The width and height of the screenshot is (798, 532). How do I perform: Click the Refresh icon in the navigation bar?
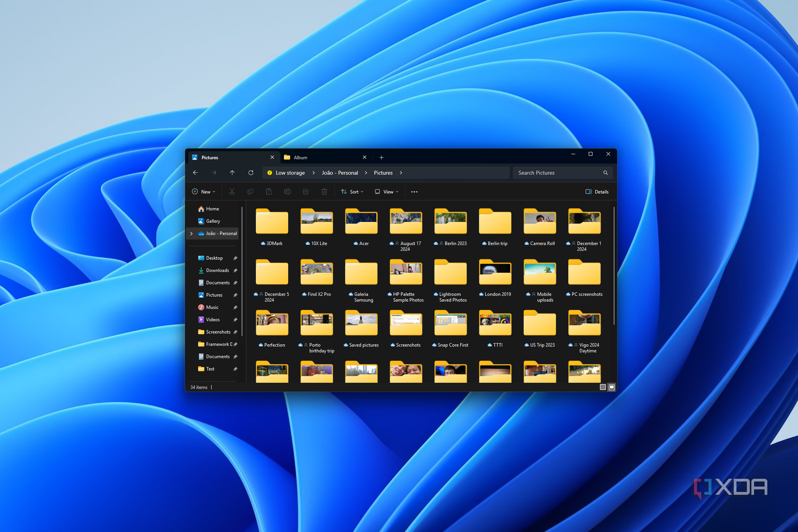point(251,173)
